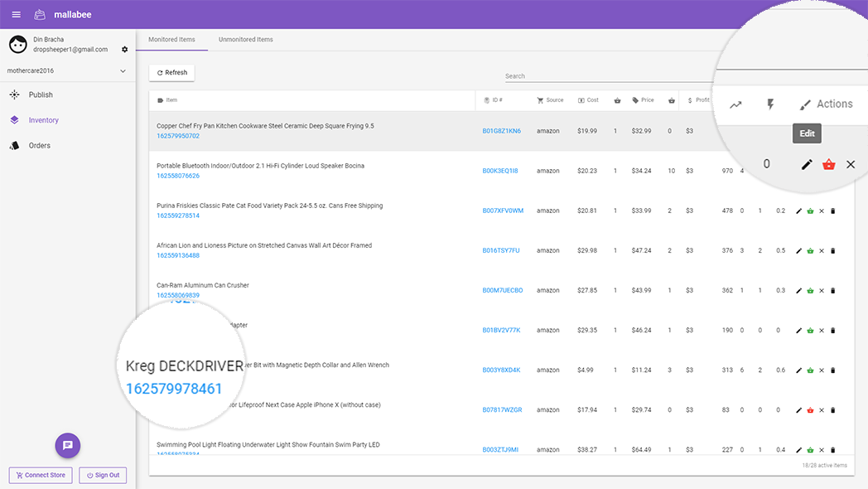This screenshot has height=489, width=868.
Task: Click the Connect Store button
Action: pos(41,475)
